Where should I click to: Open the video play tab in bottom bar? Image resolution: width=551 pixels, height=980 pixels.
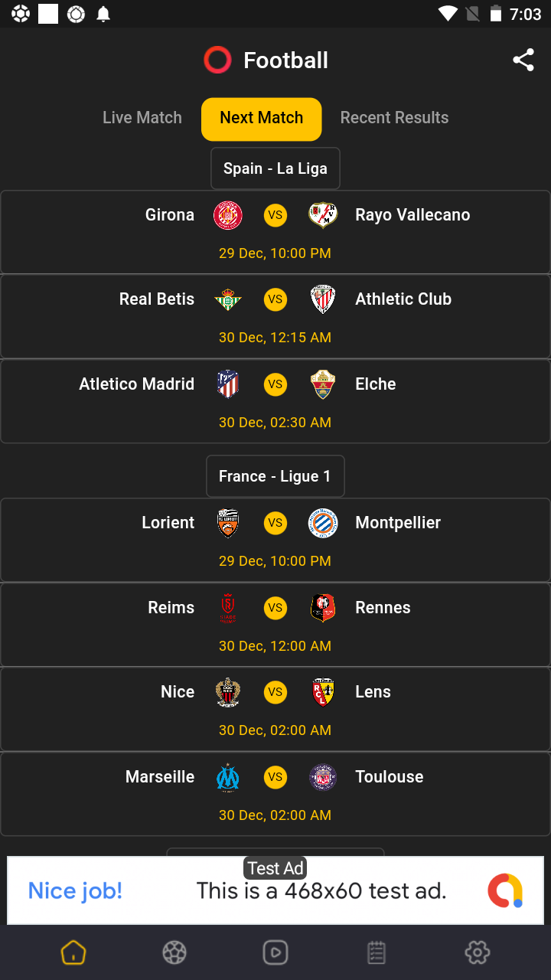click(275, 952)
